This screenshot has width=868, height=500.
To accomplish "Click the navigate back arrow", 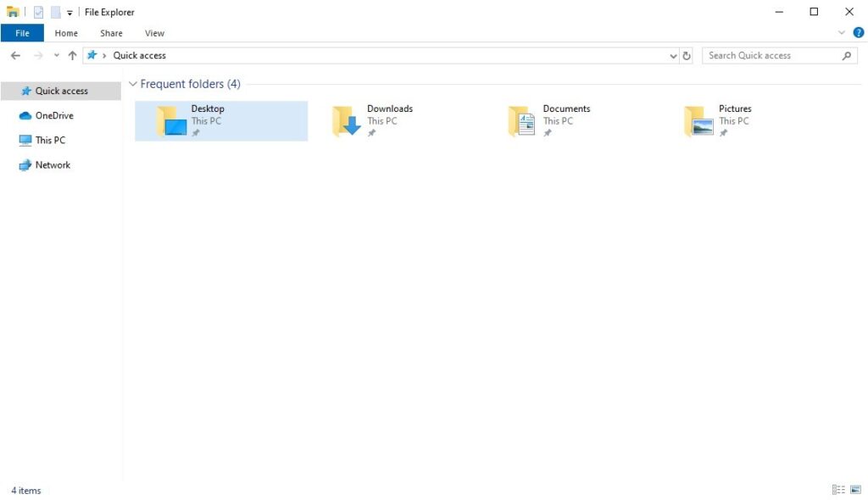I will [x=15, y=54].
